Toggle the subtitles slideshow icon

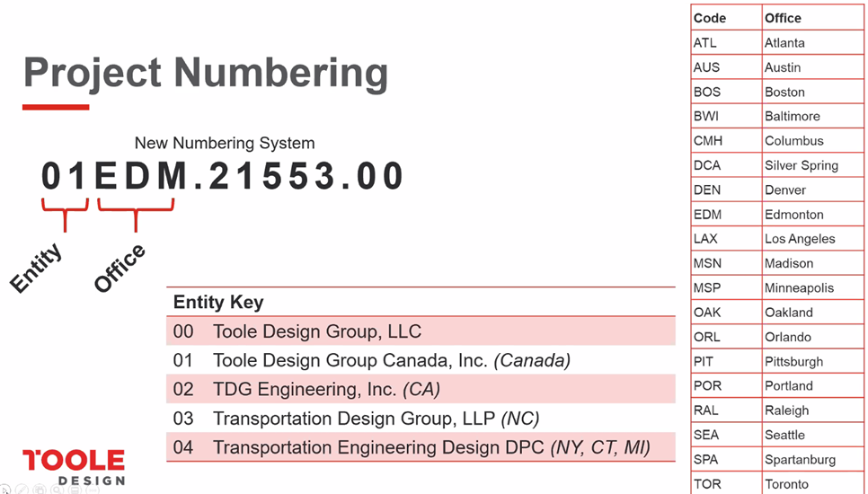coord(75,490)
